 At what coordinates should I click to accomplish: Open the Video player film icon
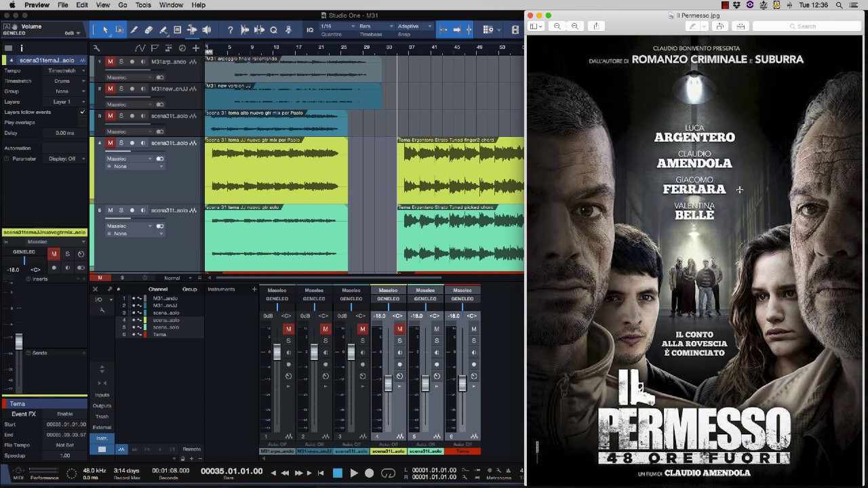515,30
